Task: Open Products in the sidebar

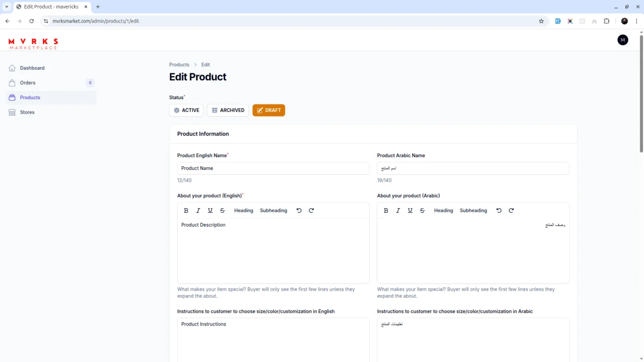Action: click(x=51, y=98)
